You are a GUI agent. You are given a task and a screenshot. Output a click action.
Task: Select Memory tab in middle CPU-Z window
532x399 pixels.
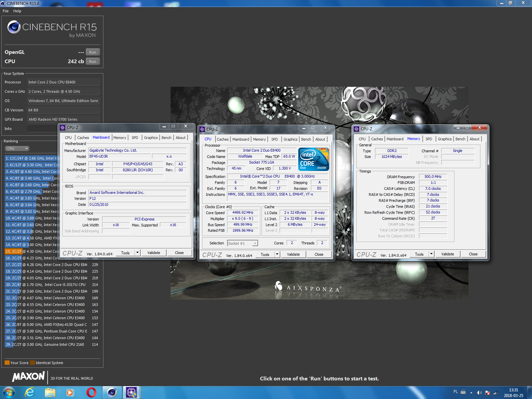point(259,139)
